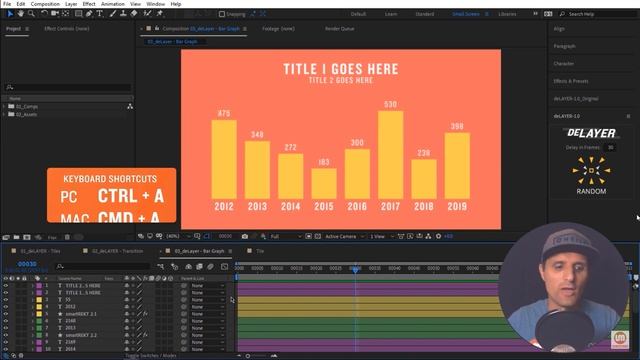Open parent dropdown for TITLE 2 layer

click(x=208, y=286)
